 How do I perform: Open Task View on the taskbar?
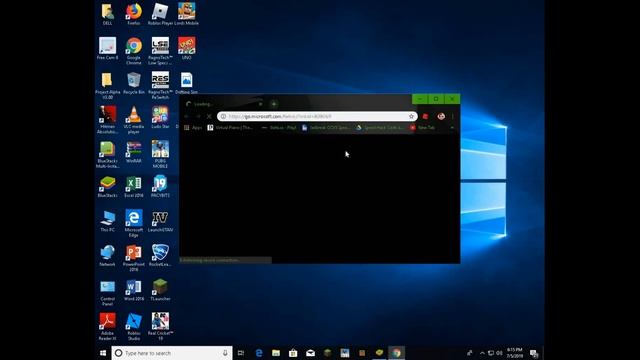pos(241,353)
